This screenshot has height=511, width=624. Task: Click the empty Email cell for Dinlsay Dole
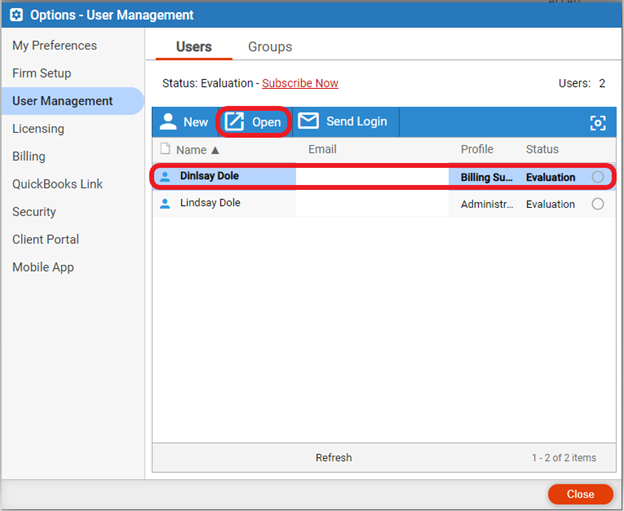(x=372, y=177)
